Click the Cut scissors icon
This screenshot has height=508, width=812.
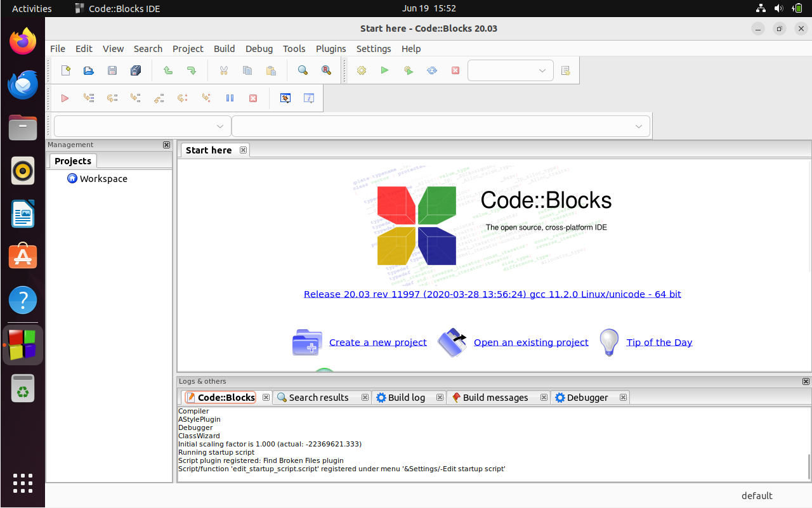[223, 70]
